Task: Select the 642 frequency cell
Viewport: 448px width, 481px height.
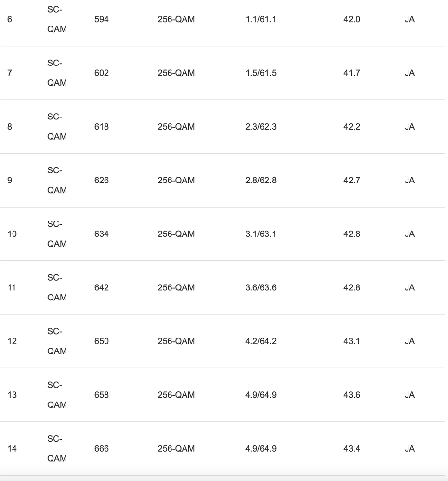Action: 102,288
